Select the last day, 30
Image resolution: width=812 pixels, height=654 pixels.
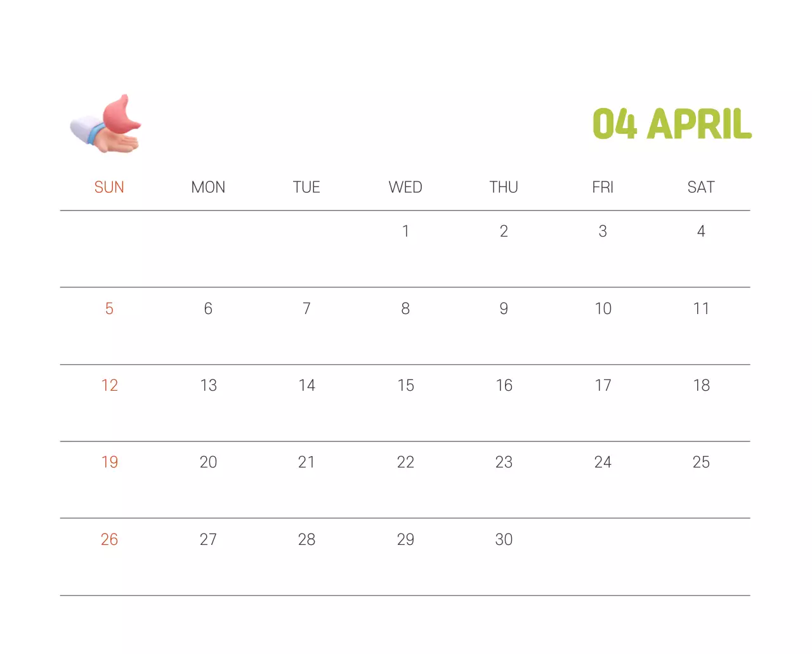click(504, 540)
